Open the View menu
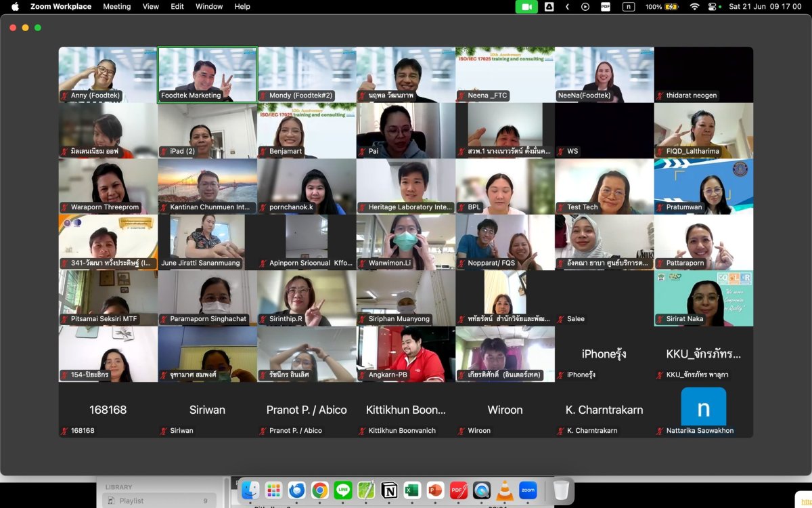Image resolution: width=812 pixels, height=508 pixels. click(x=151, y=7)
